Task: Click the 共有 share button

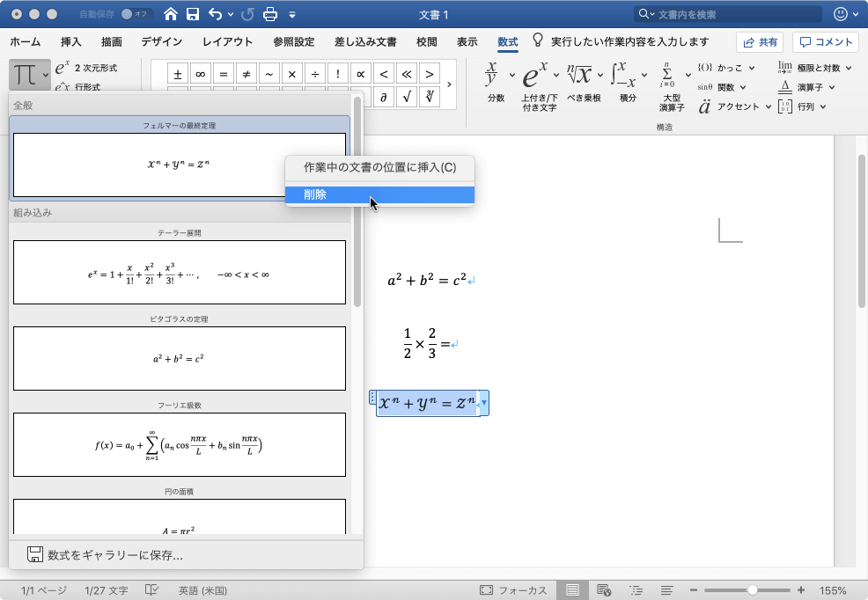Action: coord(760,42)
